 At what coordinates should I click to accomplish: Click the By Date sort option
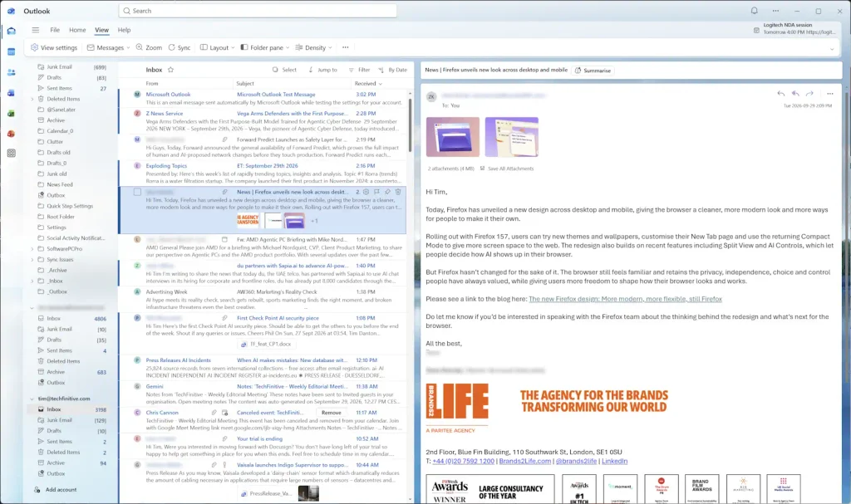click(392, 70)
